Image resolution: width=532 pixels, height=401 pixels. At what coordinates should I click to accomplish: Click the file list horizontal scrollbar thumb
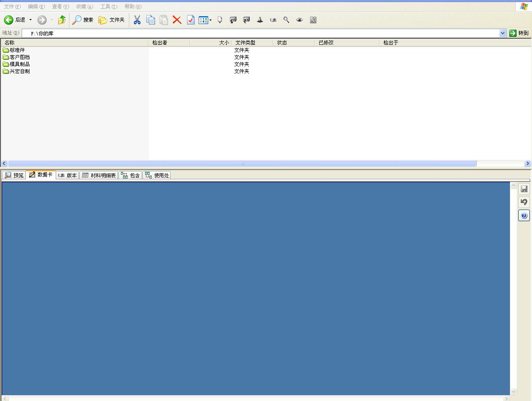coord(242,164)
